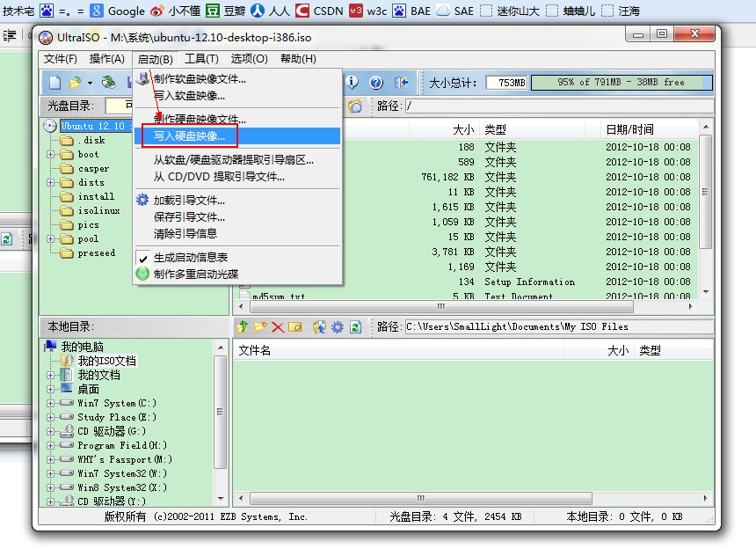Select 我的ISO文档 in local tree
Screen dimensions: 756x549
click(106, 361)
